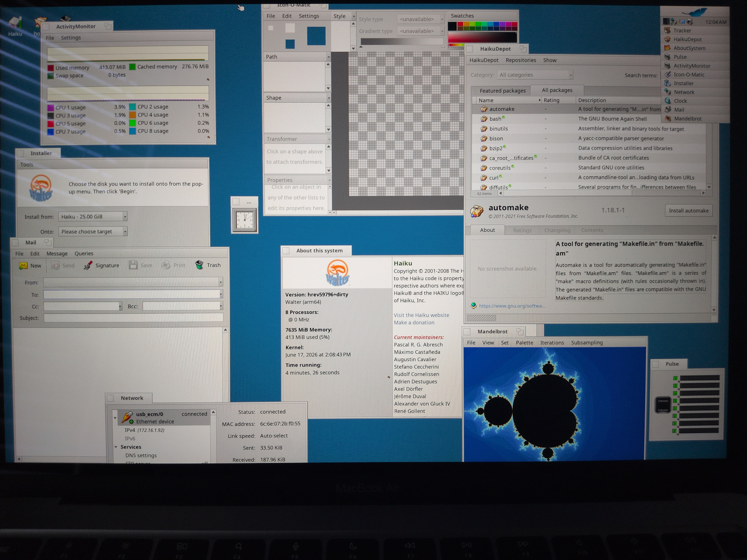Screen dimensions: 747x560
Task: Collapse the Services tree section
Action: 116,447
